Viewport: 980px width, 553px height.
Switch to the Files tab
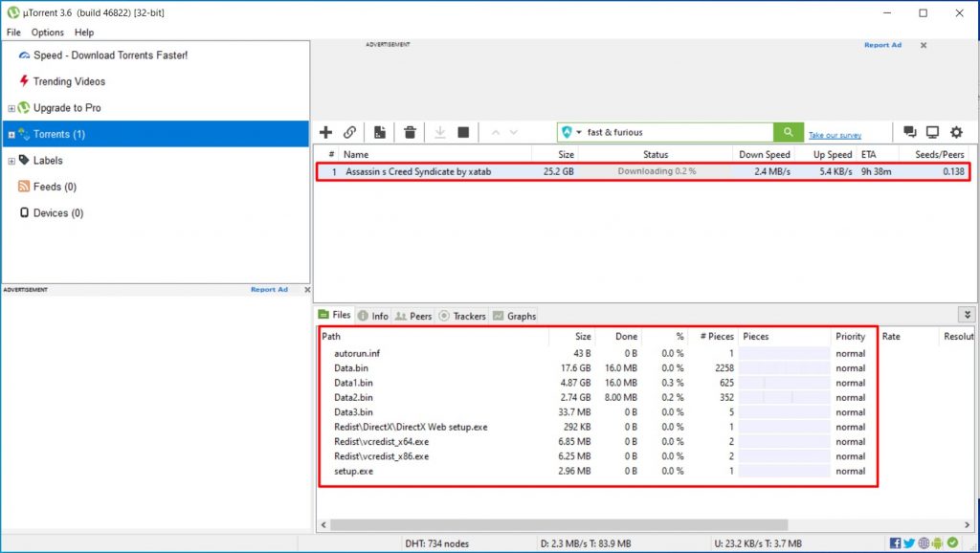[335, 315]
